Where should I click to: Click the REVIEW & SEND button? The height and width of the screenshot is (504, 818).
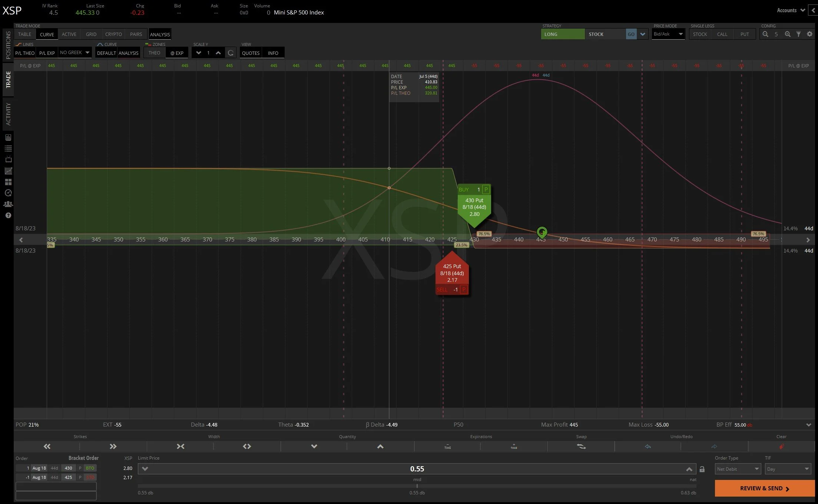click(764, 488)
